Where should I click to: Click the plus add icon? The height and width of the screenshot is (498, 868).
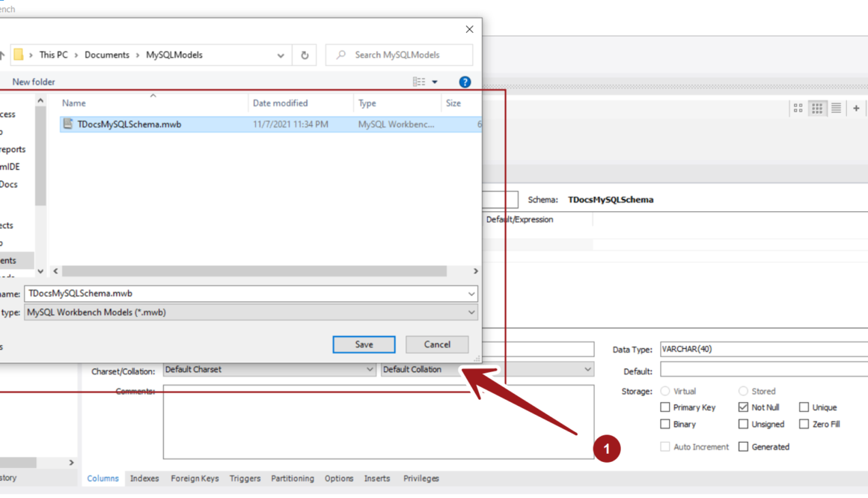(x=856, y=109)
